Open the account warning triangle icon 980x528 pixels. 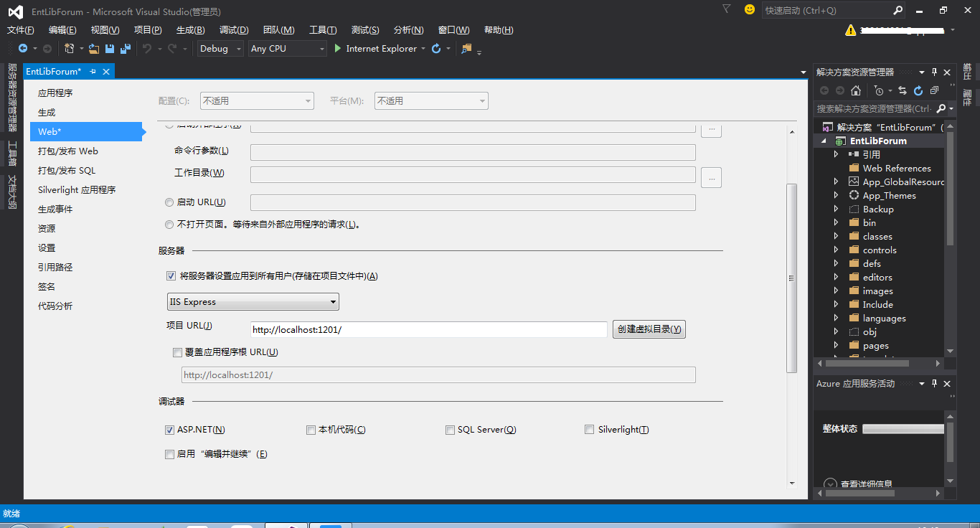pyautogui.click(x=851, y=30)
